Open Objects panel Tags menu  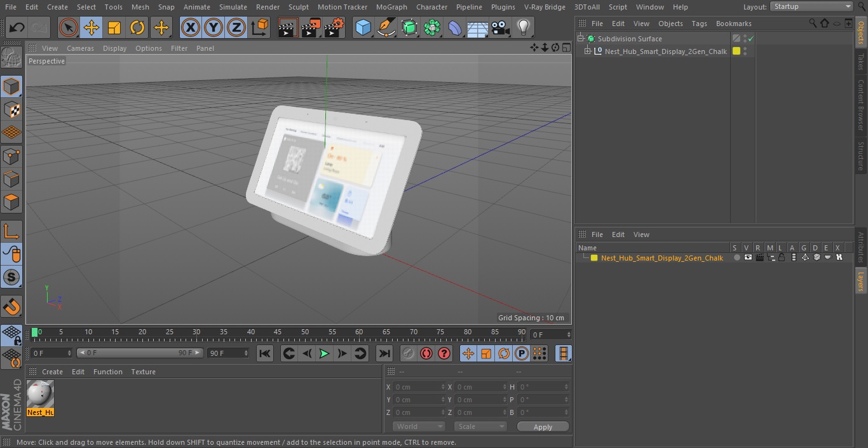pyautogui.click(x=699, y=24)
